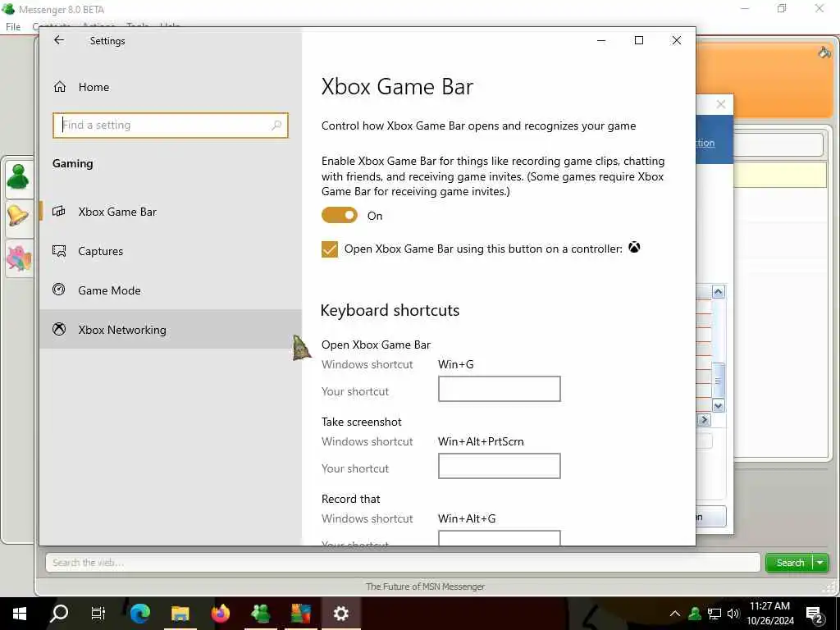Minimize the Settings window

pyautogui.click(x=601, y=40)
